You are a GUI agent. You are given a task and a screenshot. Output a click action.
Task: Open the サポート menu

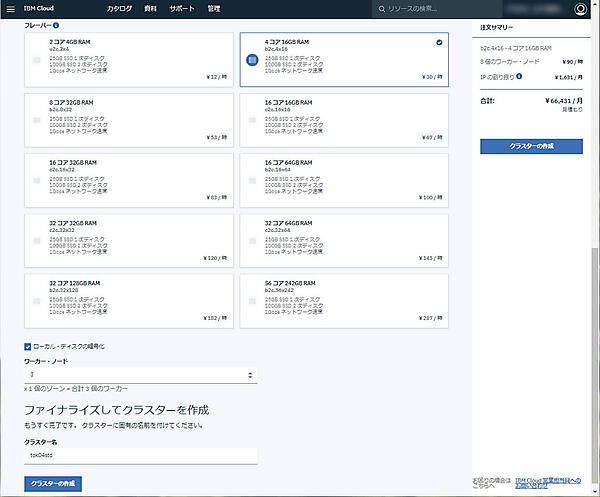coord(182,8)
